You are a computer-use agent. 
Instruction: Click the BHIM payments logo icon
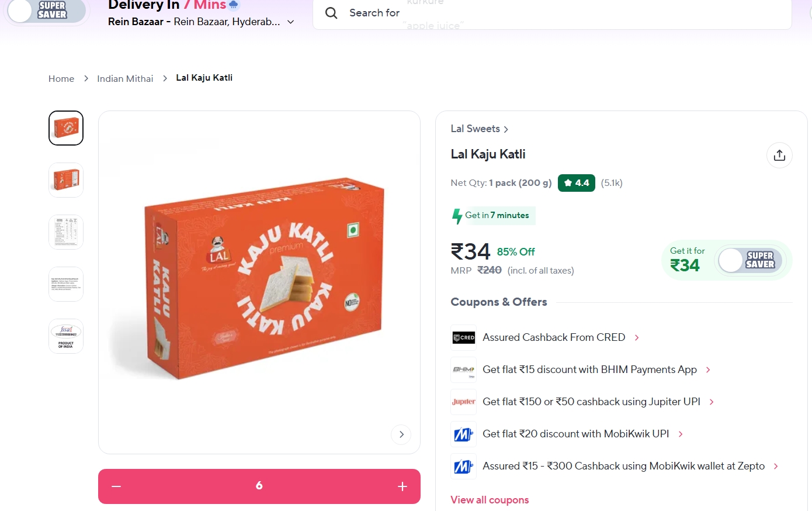coord(463,370)
